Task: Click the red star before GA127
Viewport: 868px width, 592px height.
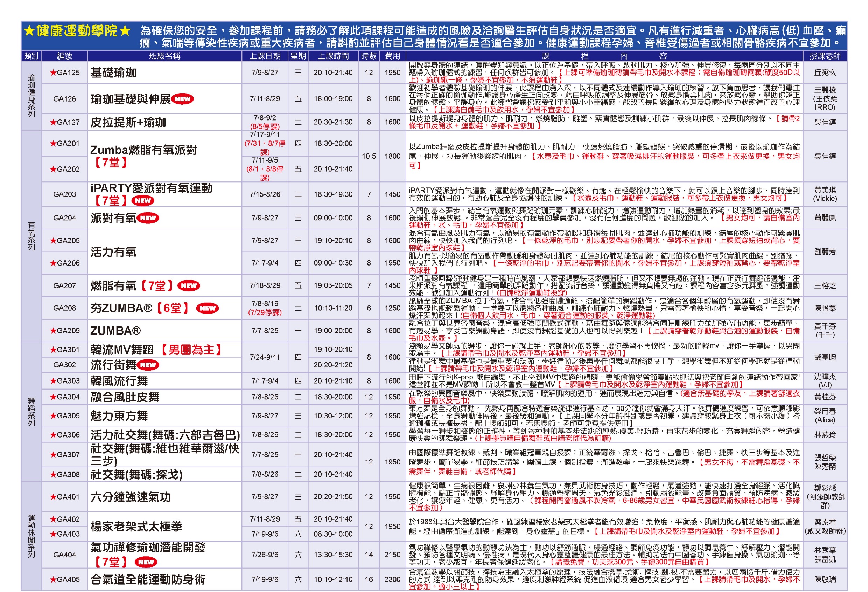Action: click(x=53, y=122)
